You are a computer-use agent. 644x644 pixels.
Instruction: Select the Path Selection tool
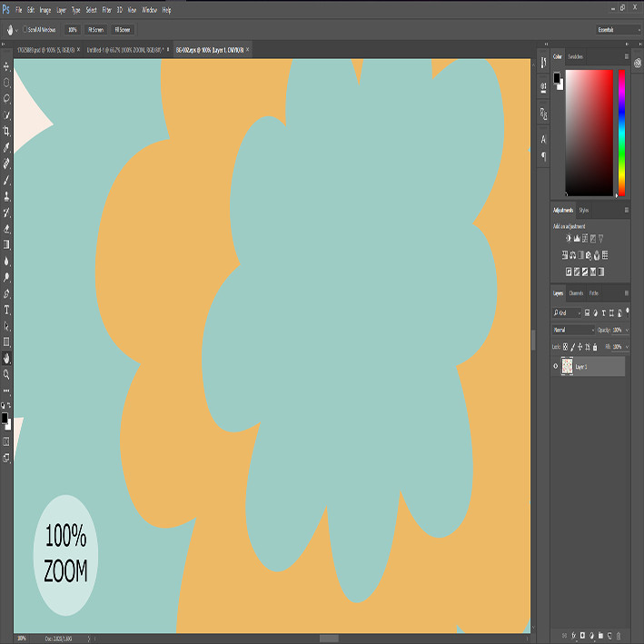[6, 326]
